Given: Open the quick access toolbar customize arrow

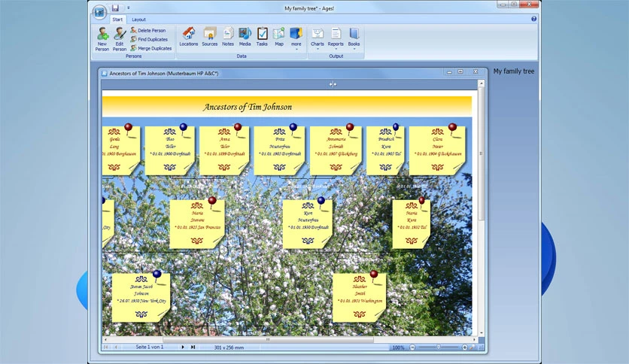Looking at the screenshot, I should coord(129,8).
